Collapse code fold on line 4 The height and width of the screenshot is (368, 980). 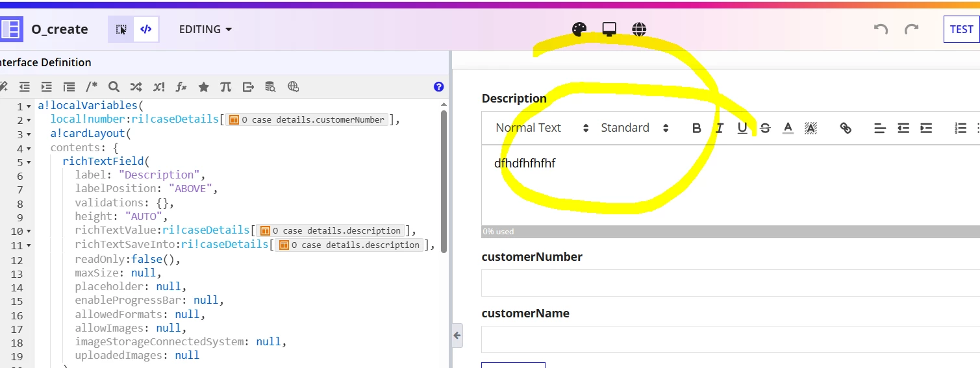pyautogui.click(x=29, y=148)
